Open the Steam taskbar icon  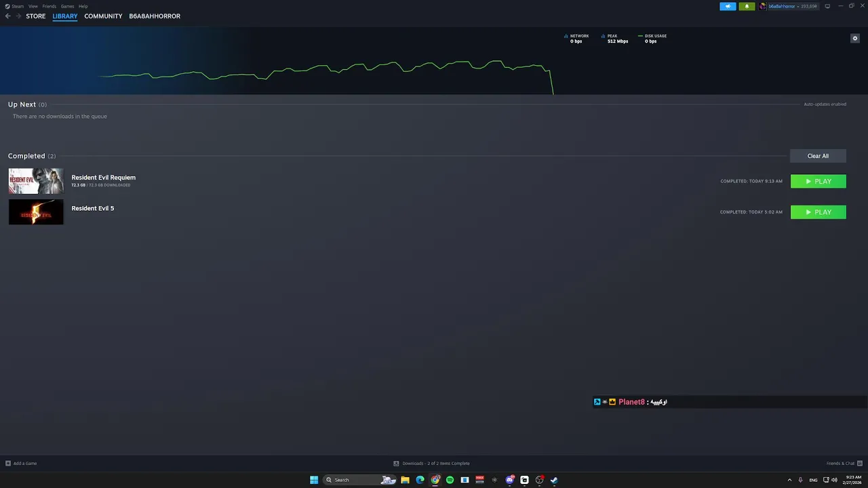pyautogui.click(x=554, y=480)
